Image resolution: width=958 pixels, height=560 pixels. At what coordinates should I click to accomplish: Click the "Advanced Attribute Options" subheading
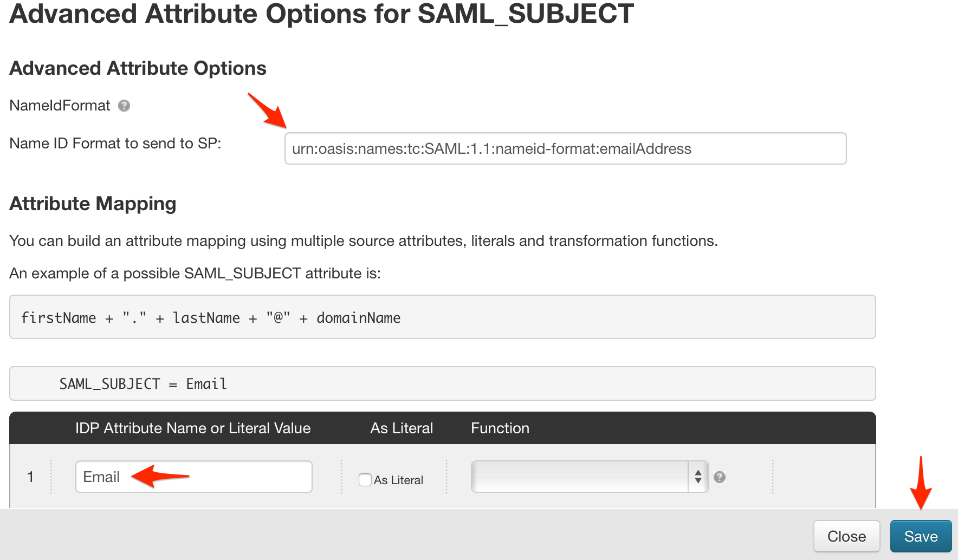click(138, 68)
